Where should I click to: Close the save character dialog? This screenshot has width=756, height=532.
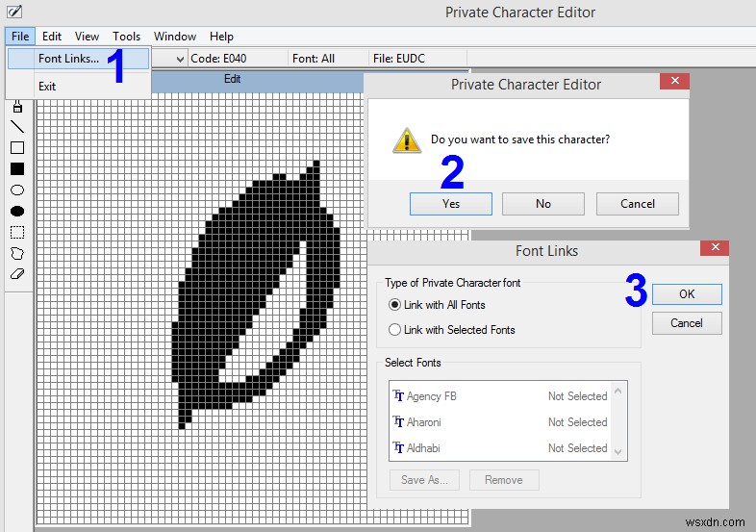[674, 81]
